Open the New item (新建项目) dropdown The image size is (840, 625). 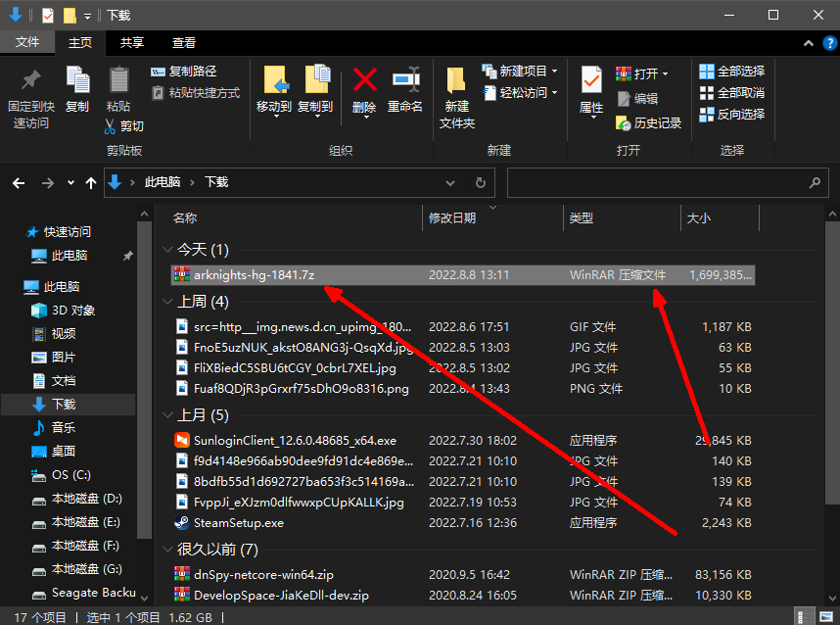(x=554, y=72)
